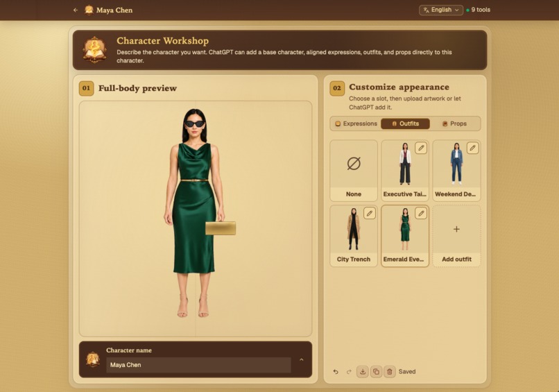
Task: Select the None outfit slot
Action: [x=354, y=171]
